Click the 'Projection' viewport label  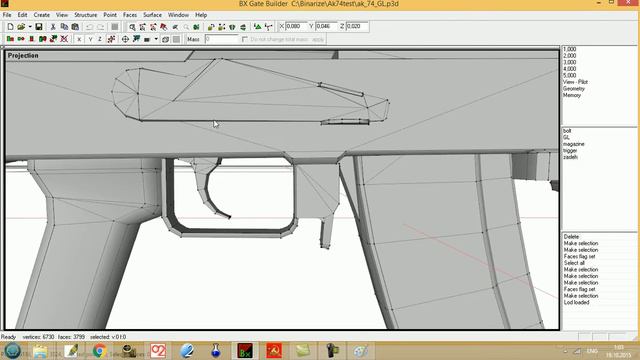pyautogui.click(x=23, y=56)
